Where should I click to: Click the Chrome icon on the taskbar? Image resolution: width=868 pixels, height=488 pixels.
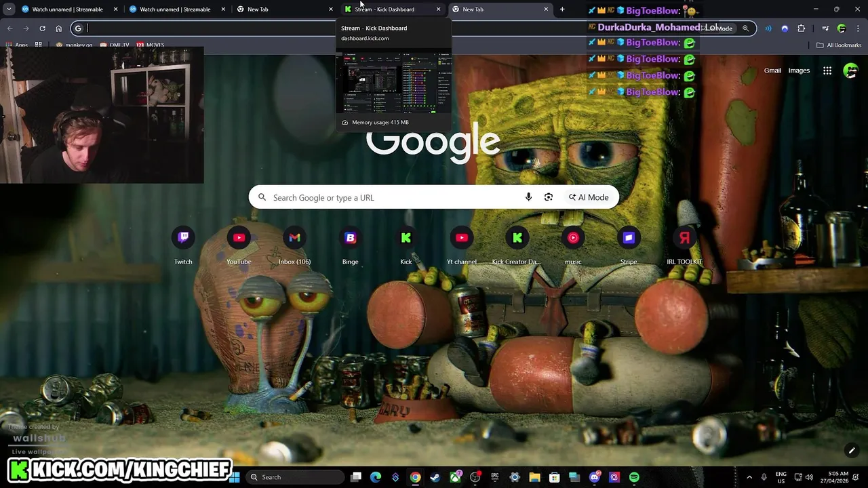[x=416, y=477]
